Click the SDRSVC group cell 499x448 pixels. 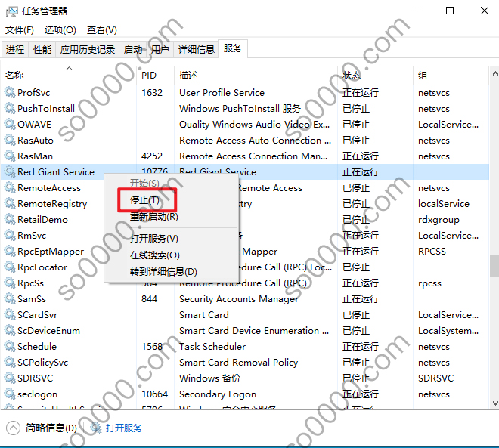[436, 378]
